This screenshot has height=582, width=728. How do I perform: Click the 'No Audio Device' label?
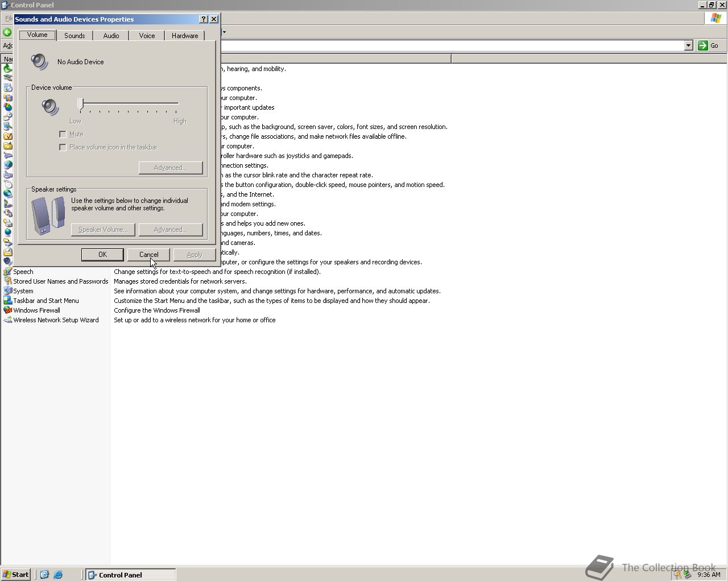coord(81,62)
